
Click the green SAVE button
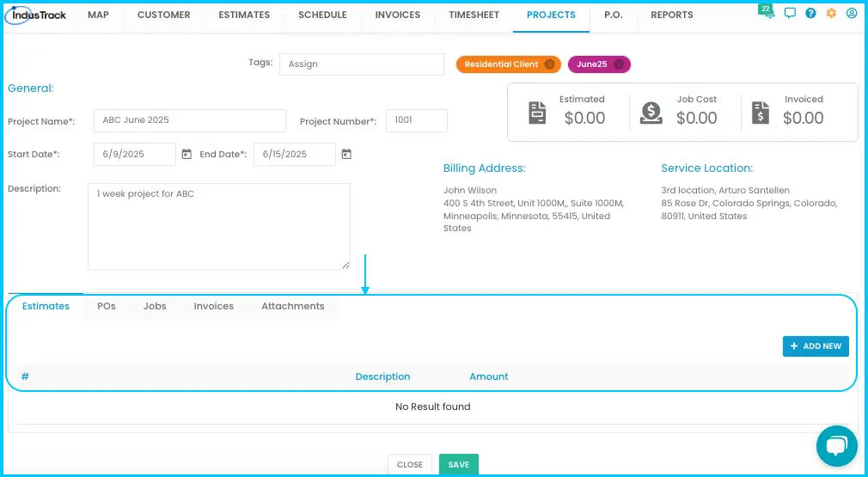pyautogui.click(x=458, y=465)
